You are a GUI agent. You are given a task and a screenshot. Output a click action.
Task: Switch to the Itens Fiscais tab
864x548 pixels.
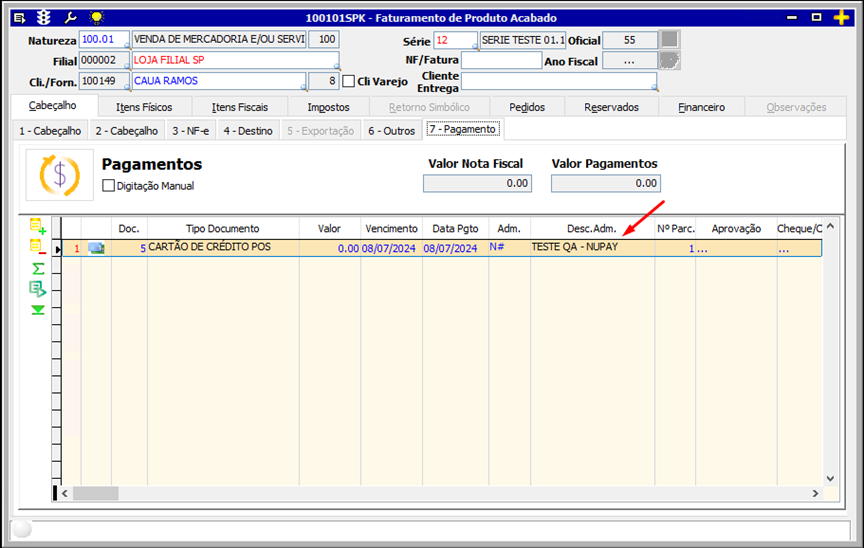[240, 107]
